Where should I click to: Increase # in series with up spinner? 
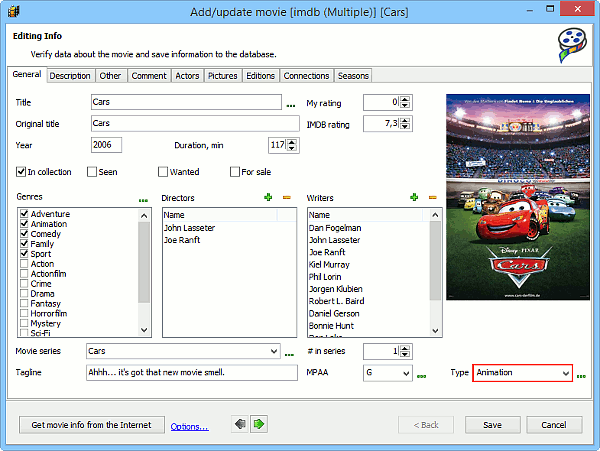point(405,348)
